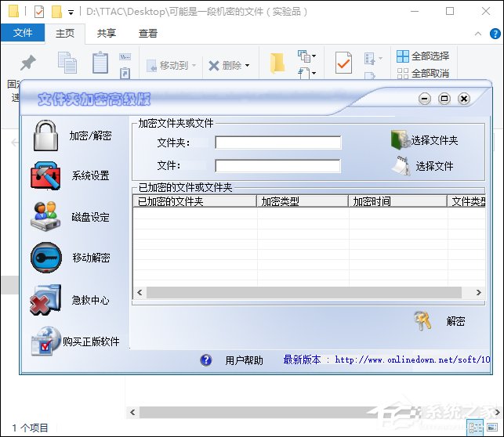Expand the open-with dropdown beside properties
This screenshot has width=504, height=437.
tap(381, 58)
